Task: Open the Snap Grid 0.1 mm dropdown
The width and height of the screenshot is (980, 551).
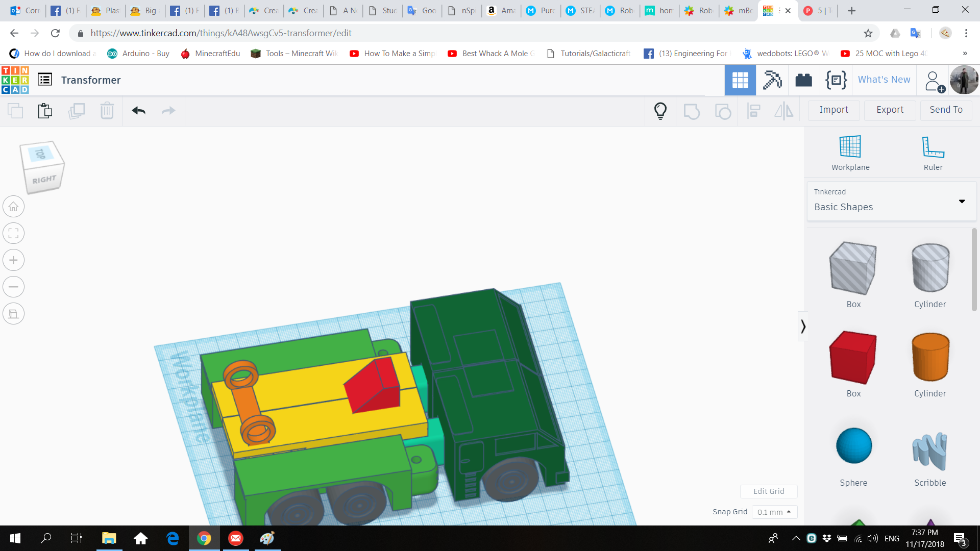Action: (x=774, y=512)
